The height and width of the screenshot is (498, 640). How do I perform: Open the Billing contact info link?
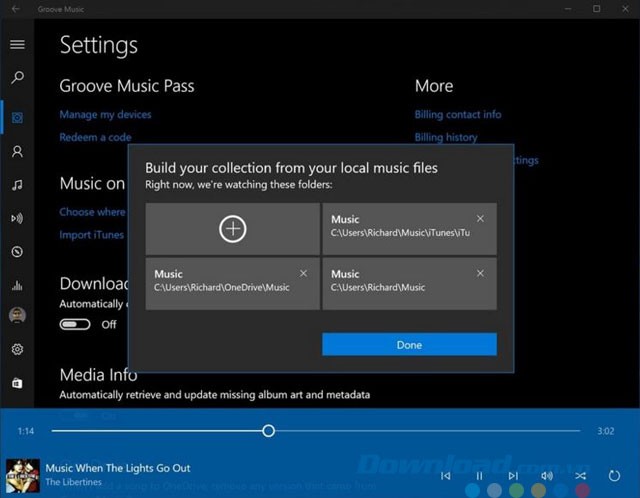click(x=458, y=115)
